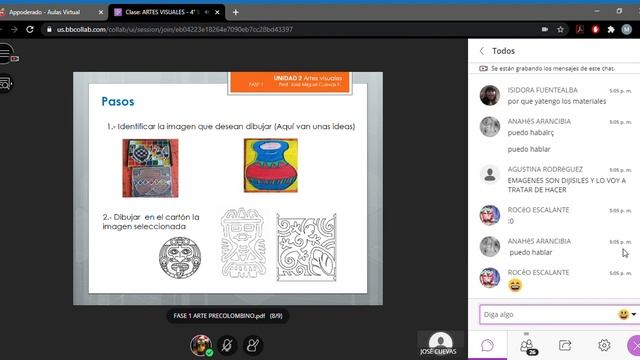This screenshot has height=360, width=640.
Task: Click the address bar URL
Action: pyautogui.click(x=175, y=29)
